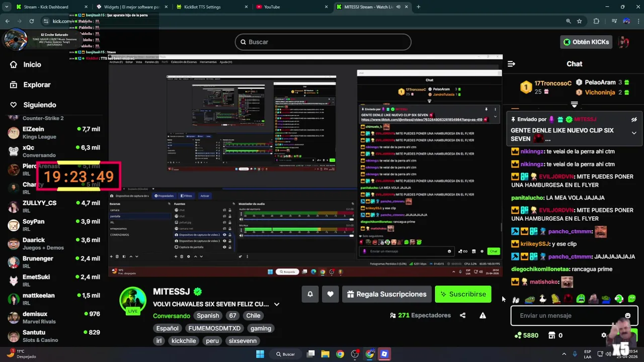
Task: Select the gaming tag
Action: coord(261,328)
